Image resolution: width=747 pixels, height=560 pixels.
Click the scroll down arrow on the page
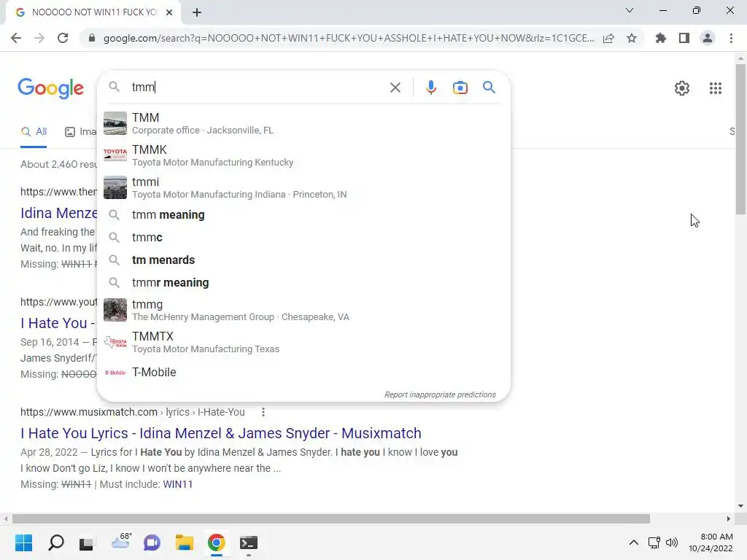(x=740, y=506)
